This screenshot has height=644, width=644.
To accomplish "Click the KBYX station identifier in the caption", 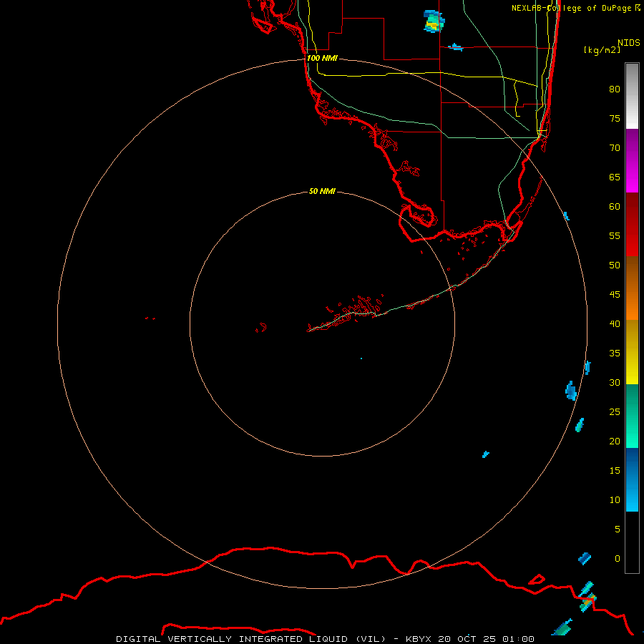I will click(x=419, y=639).
